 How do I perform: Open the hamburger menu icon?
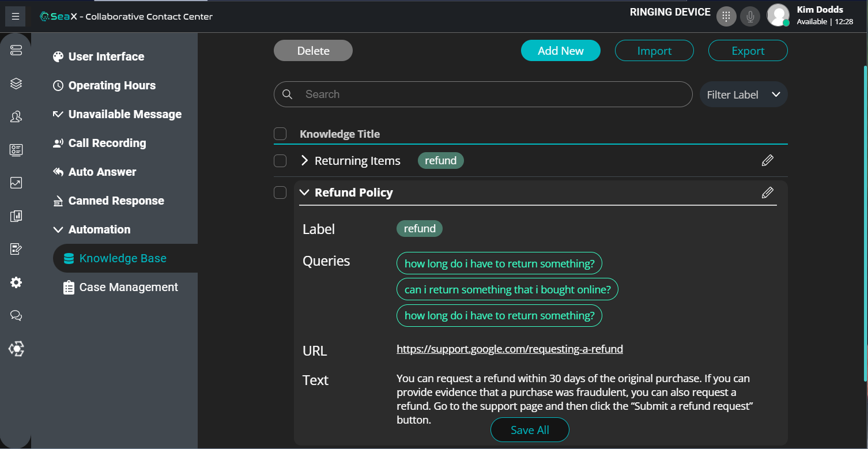(x=16, y=17)
